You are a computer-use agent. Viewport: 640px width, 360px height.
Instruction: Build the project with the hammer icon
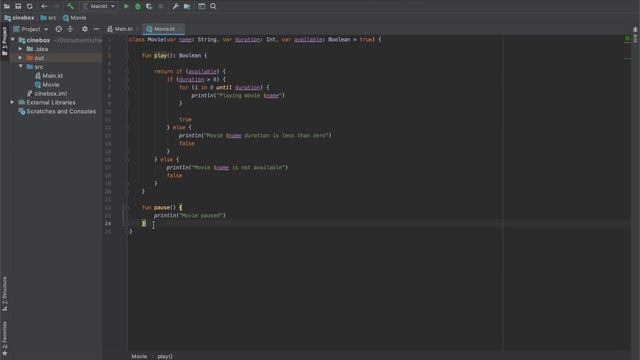(70, 6)
